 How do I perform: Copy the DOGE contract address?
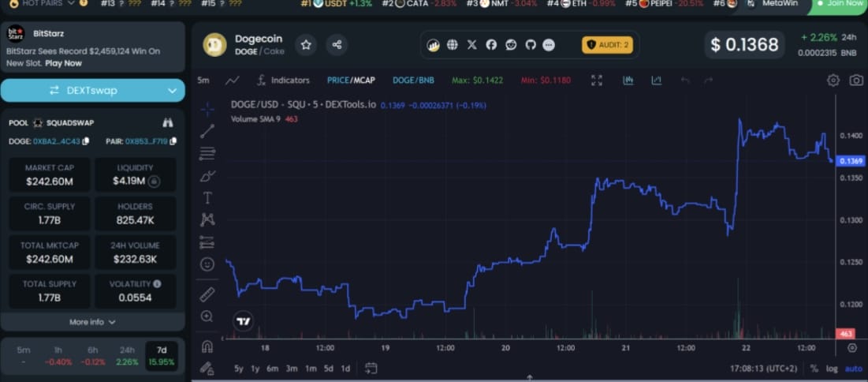pos(85,141)
